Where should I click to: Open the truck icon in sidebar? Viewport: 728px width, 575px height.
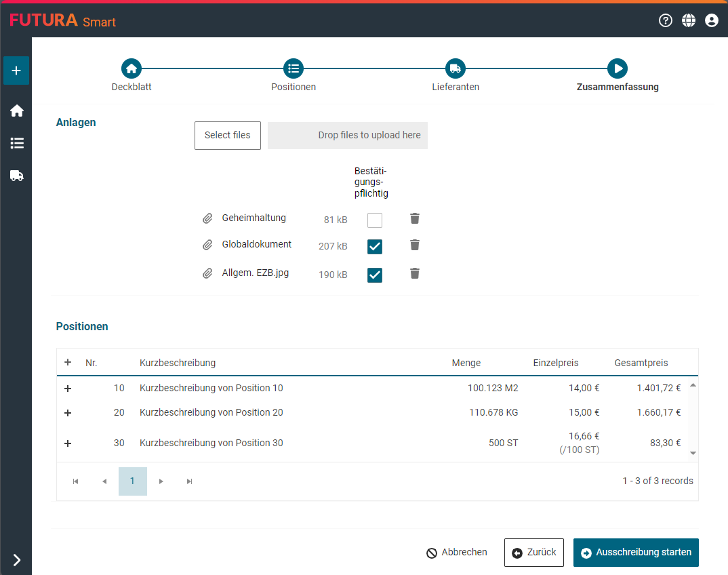point(16,176)
